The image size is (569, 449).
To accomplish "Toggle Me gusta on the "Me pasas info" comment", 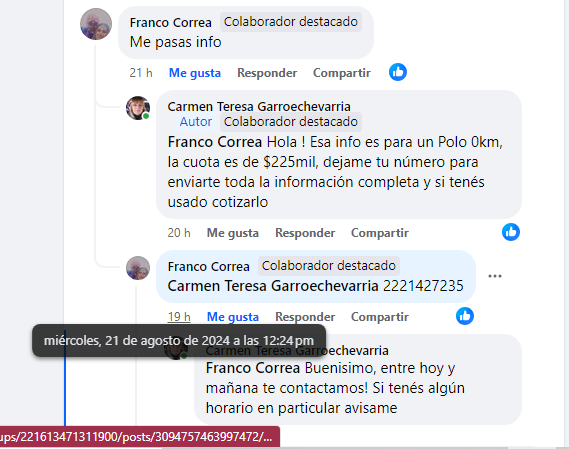I will coord(195,73).
